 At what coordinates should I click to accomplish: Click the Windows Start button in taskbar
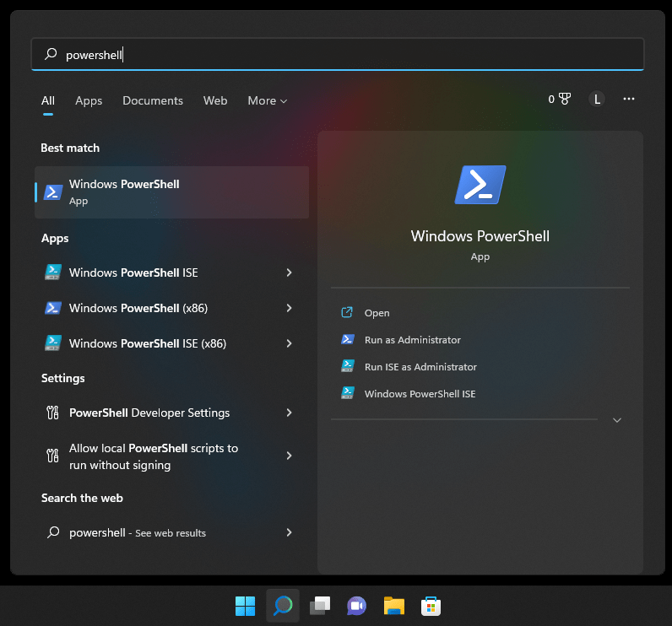(245, 607)
